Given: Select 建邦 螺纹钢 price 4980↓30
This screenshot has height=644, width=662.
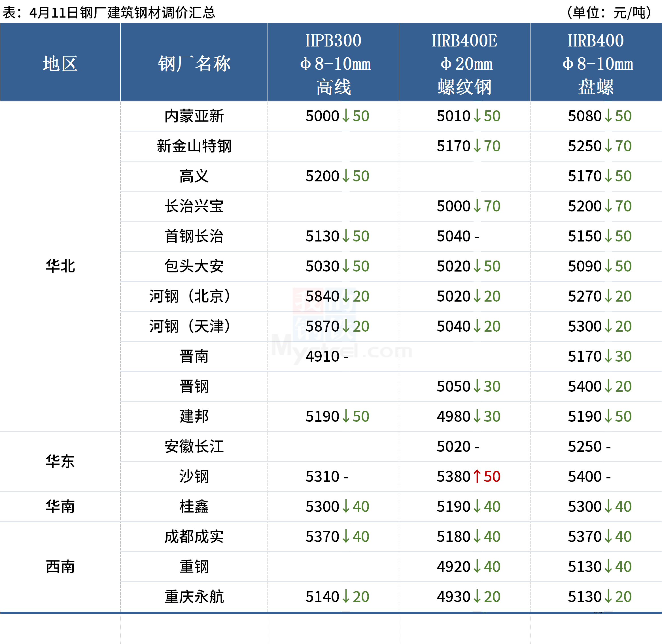Looking at the screenshot, I should pos(469,416).
